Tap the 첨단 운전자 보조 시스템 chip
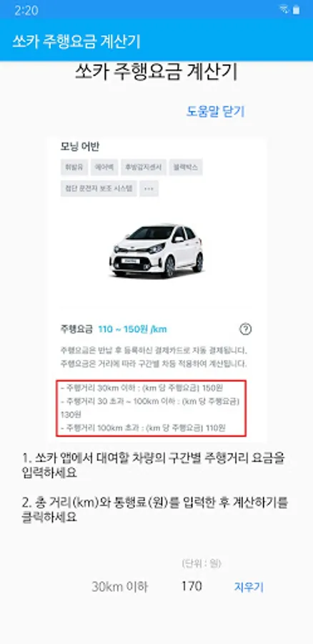 99,188
